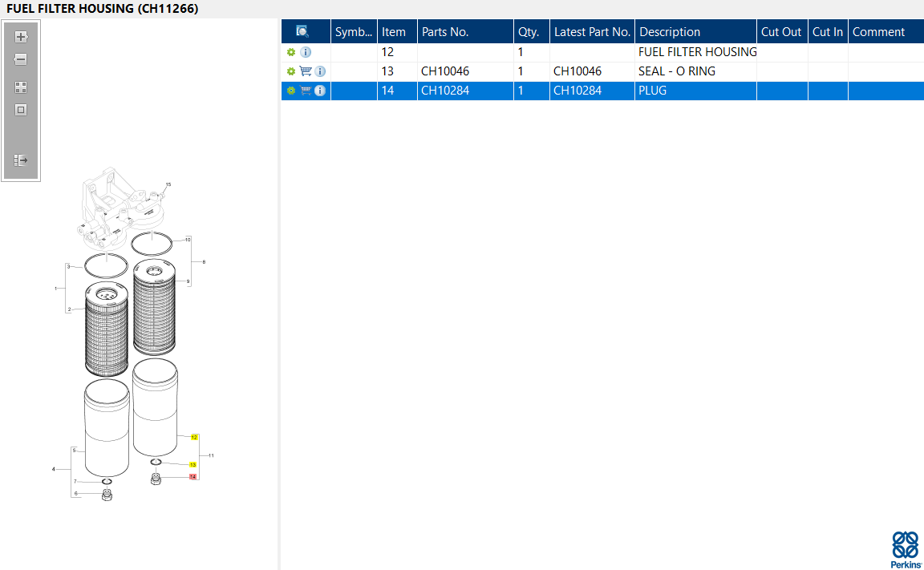Click yellow callout 13 on diagram
Viewport: 924px width, 570px height.
point(192,465)
